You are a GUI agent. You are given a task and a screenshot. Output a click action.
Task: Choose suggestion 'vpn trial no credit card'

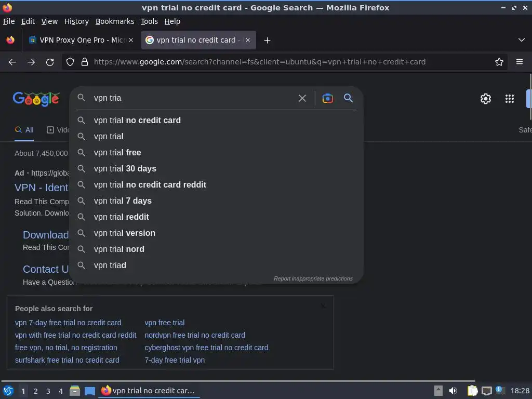point(216,121)
